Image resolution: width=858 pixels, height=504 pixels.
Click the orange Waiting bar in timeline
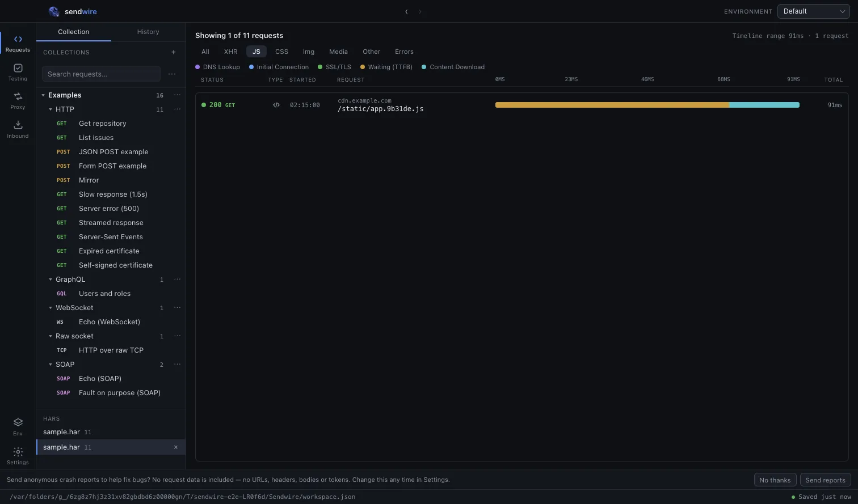pos(612,105)
